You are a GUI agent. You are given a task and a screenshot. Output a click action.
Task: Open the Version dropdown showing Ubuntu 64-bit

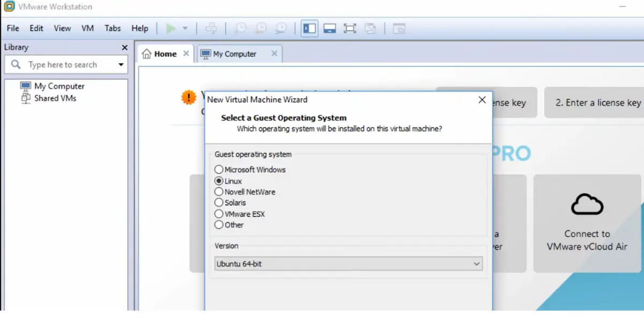[348, 264]
